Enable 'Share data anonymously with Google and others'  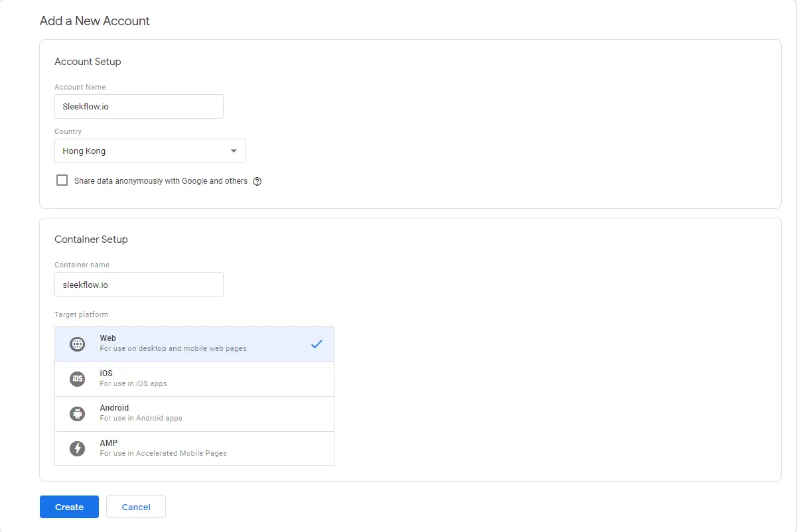tap(62, 180)
